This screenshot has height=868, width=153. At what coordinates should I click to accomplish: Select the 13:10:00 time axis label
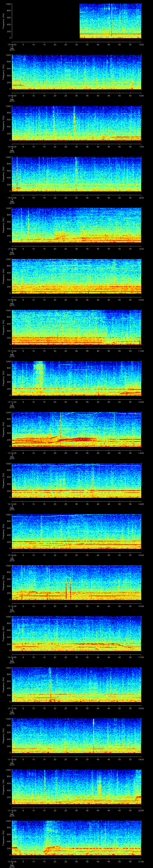[12, 351]
